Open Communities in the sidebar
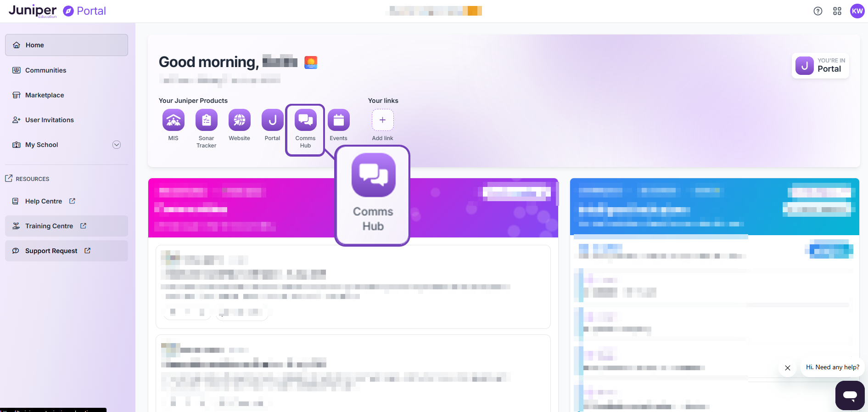 (x=67, y=70)
